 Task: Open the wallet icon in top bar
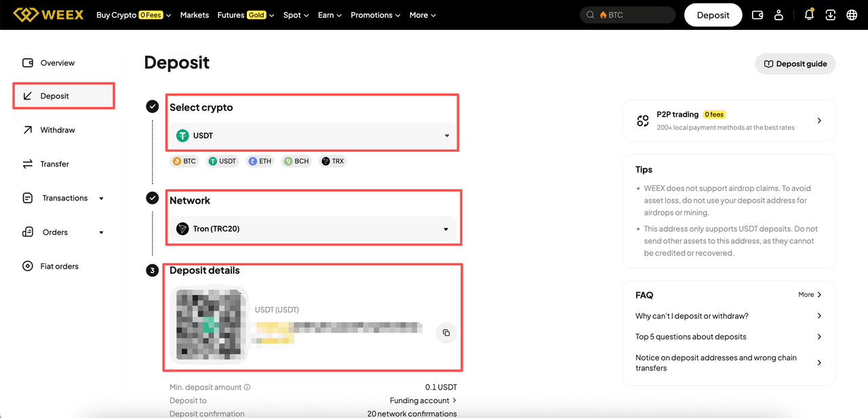coord(757,15)
